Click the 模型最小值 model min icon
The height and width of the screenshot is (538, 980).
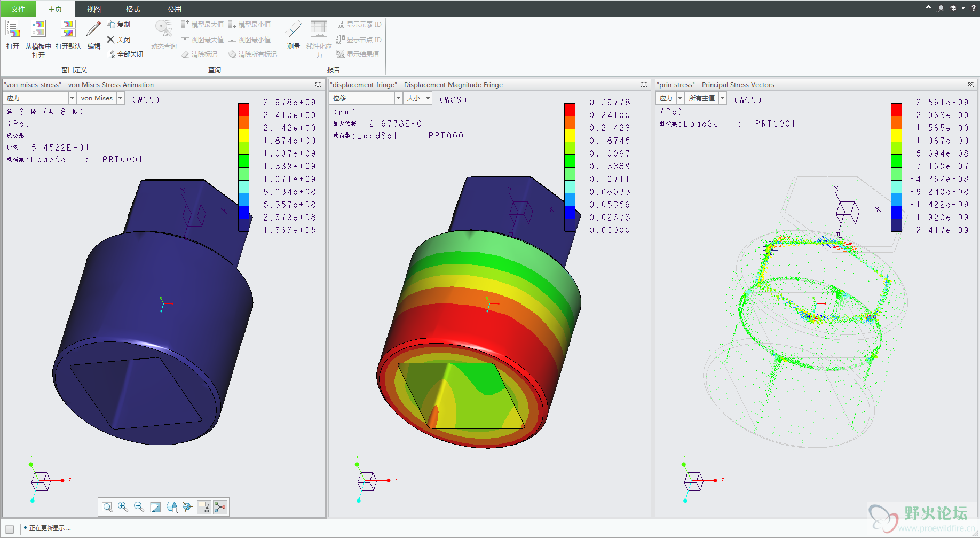pyautogui.click(x=232, y=24)
